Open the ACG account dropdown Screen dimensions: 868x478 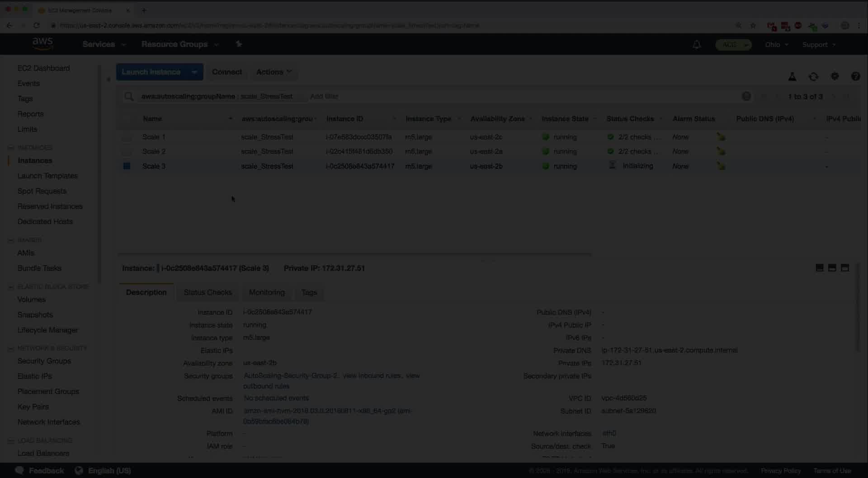coord(733,45)
